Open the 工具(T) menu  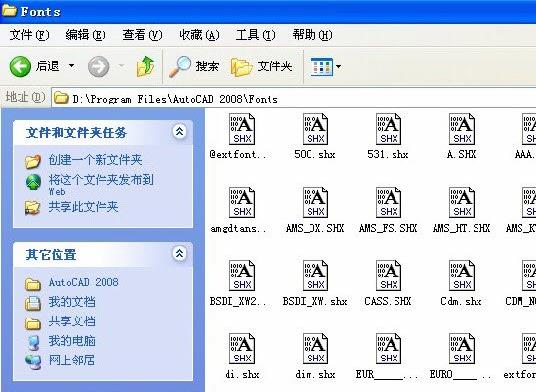tap(255, 35)
